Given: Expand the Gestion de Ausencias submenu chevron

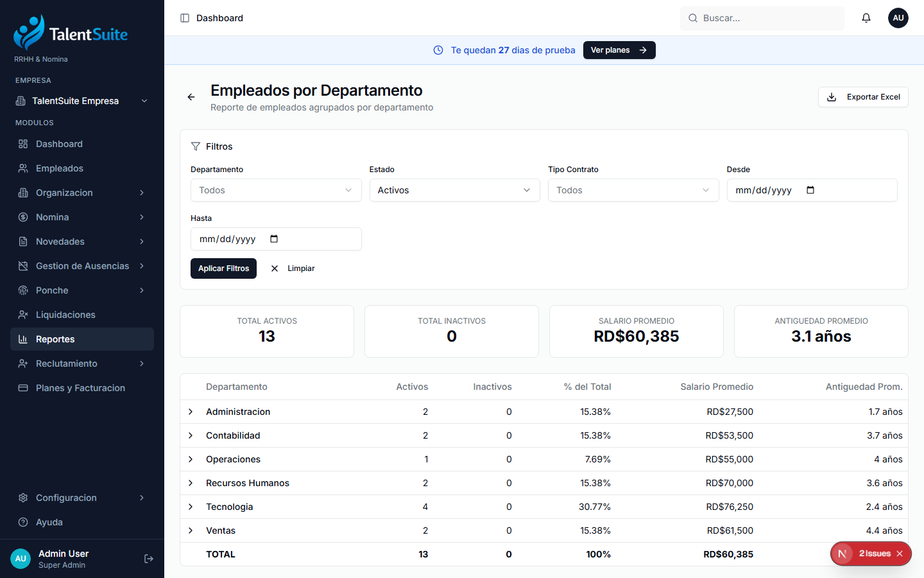Looking at the screenshot, I should tap(142, 266).
